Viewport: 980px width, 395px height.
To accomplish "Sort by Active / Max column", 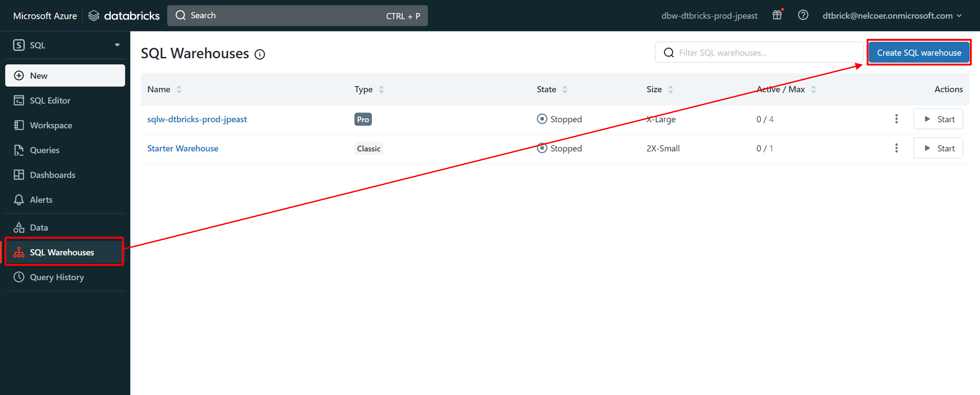I will (x=813, y=89).
